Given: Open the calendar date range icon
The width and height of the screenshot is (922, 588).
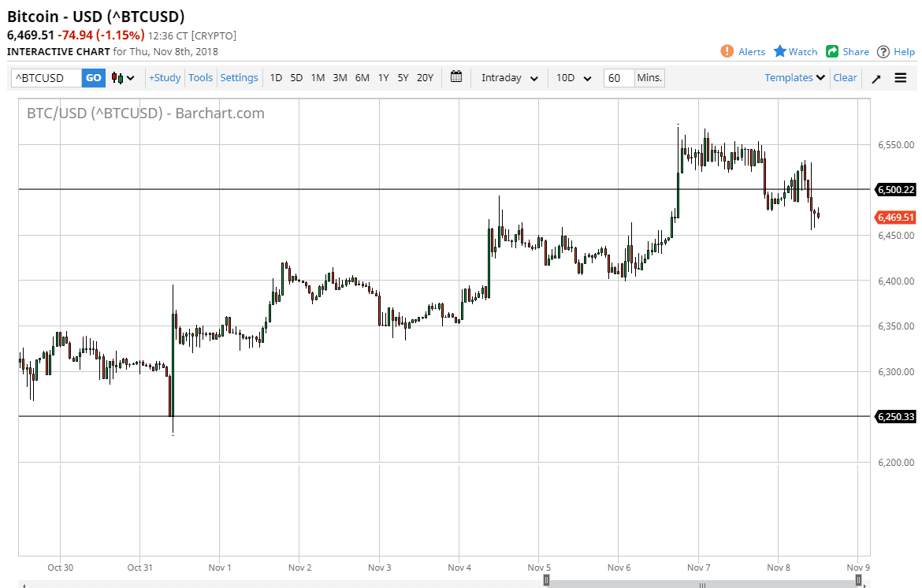Looking at the screenshot, I should [x=455, y=77].
